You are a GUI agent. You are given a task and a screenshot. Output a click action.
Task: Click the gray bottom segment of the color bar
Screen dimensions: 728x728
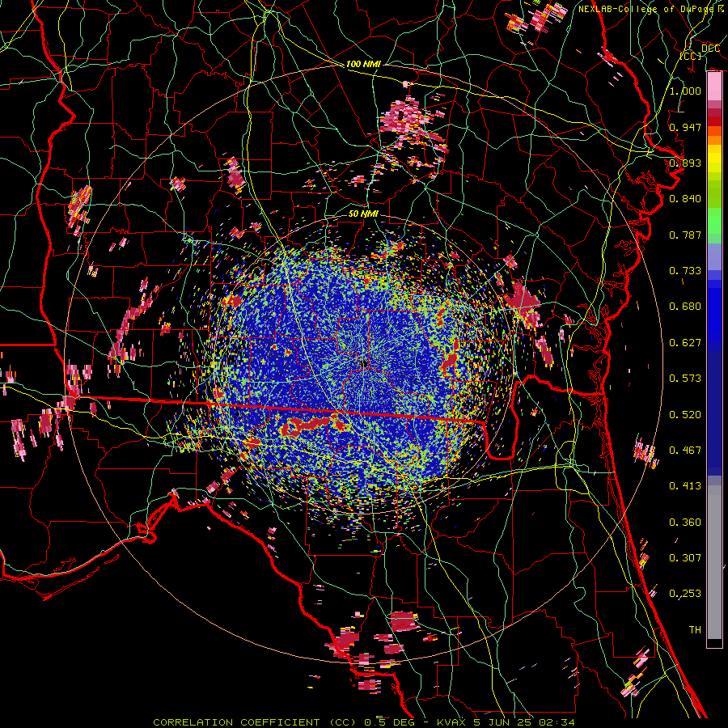714,562
